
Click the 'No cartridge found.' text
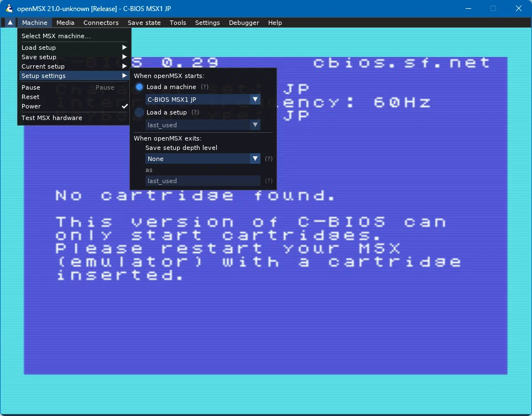195,195
